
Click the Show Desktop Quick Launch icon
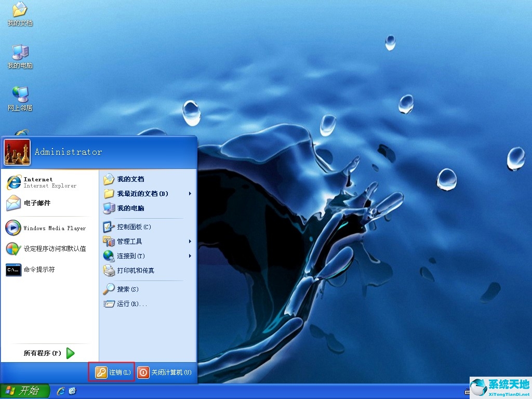73,391
